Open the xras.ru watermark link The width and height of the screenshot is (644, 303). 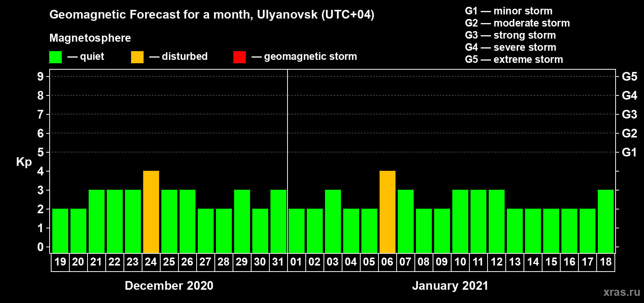pos(622,292)
